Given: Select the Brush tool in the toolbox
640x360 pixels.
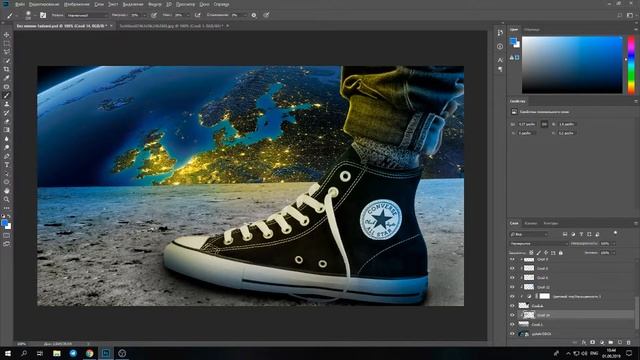Looking at the screenshot, I should point(7,95).
